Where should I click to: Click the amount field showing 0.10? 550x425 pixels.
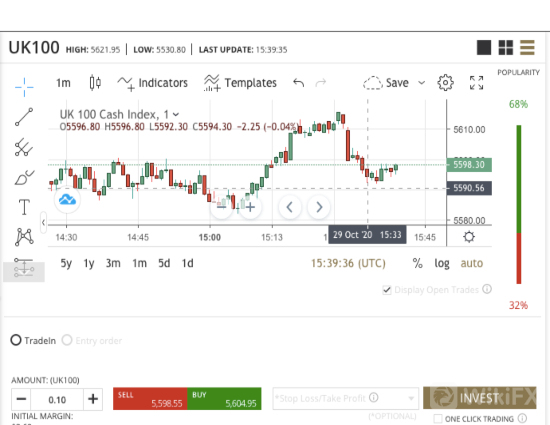pos(57,399)
